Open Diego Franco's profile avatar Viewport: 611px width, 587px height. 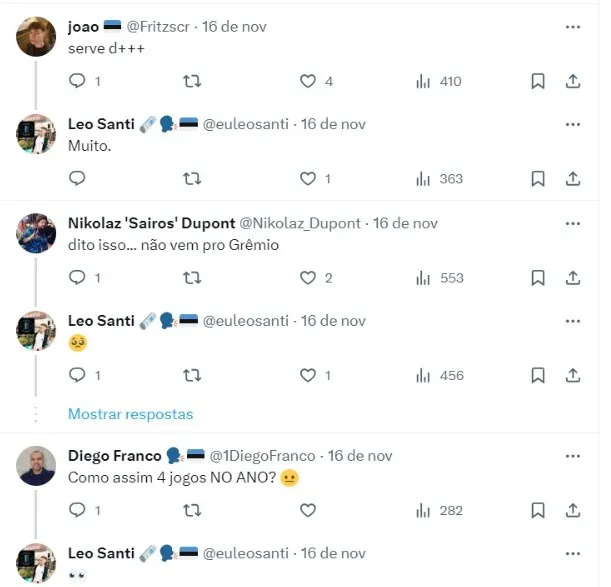pos(37,465)
